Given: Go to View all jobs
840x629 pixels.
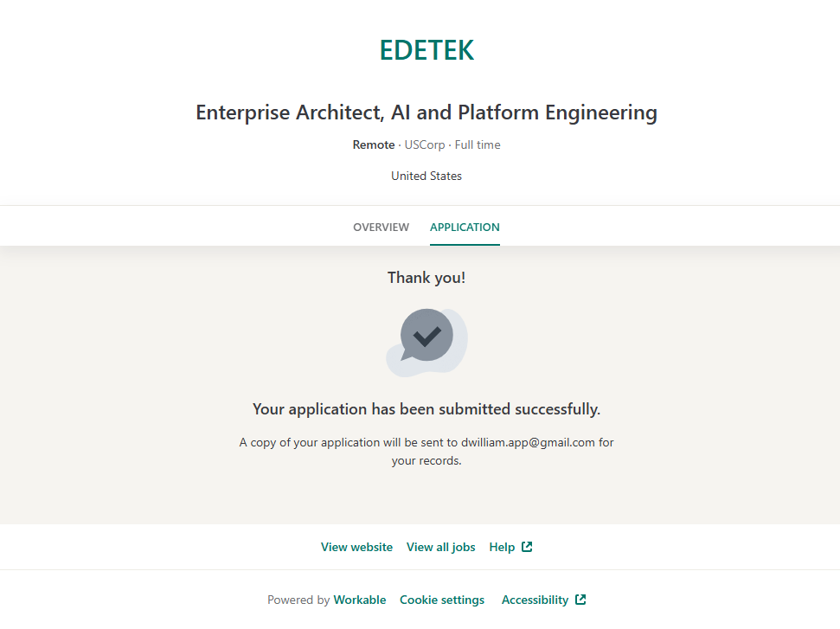Looking at the screenshot, I should click(x=440, y=547).
